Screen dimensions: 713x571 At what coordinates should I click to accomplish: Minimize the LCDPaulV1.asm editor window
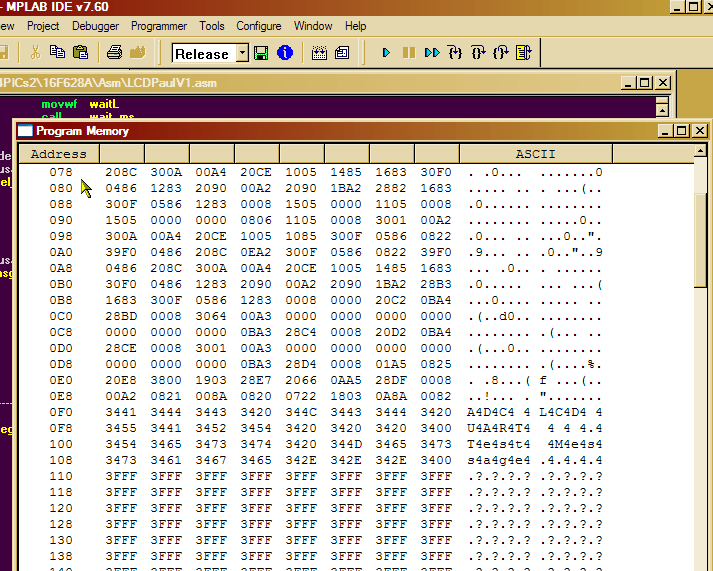[628, 83]
